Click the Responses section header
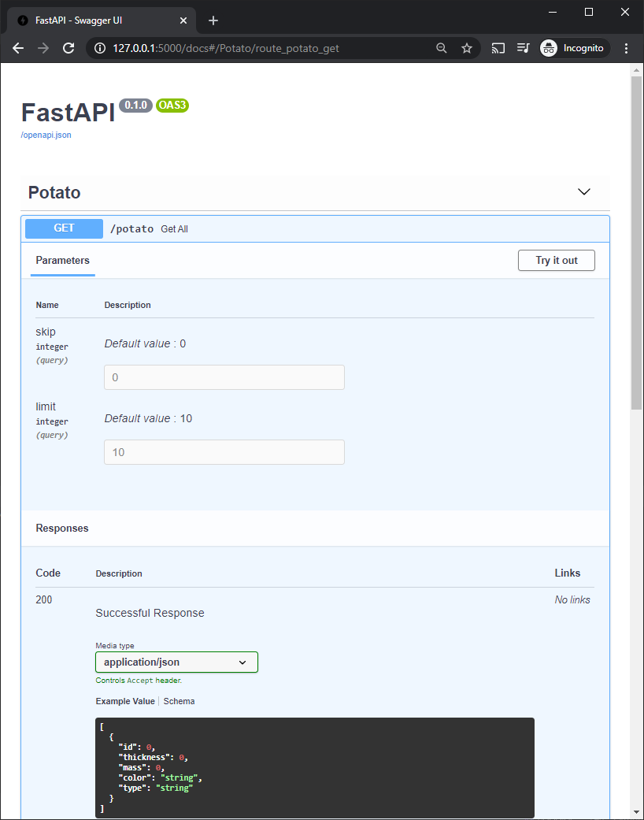This screenshot has width=644, height=820. (62, 529)
